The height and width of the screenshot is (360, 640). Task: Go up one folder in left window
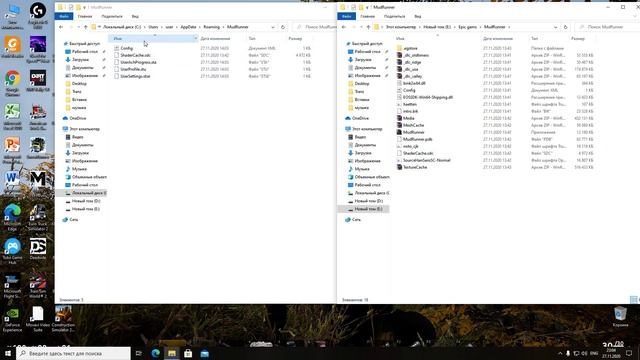click(85, 27)
